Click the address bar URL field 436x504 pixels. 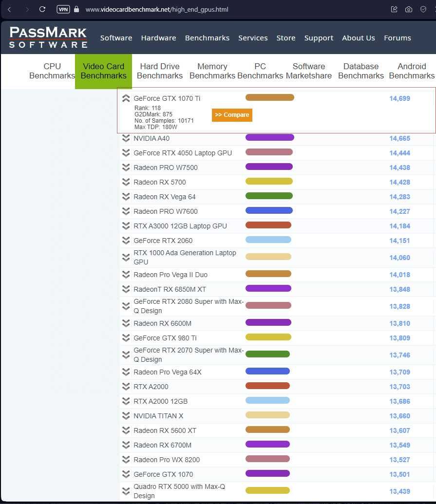156,9
